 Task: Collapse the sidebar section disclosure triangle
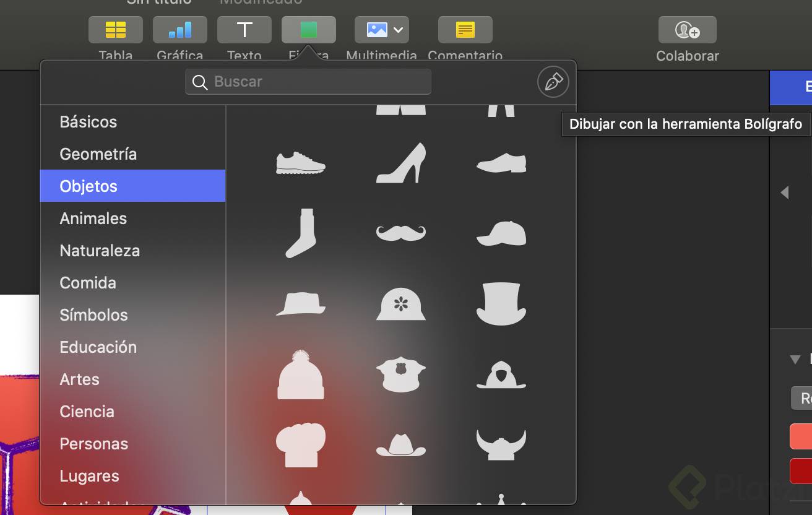795,360
